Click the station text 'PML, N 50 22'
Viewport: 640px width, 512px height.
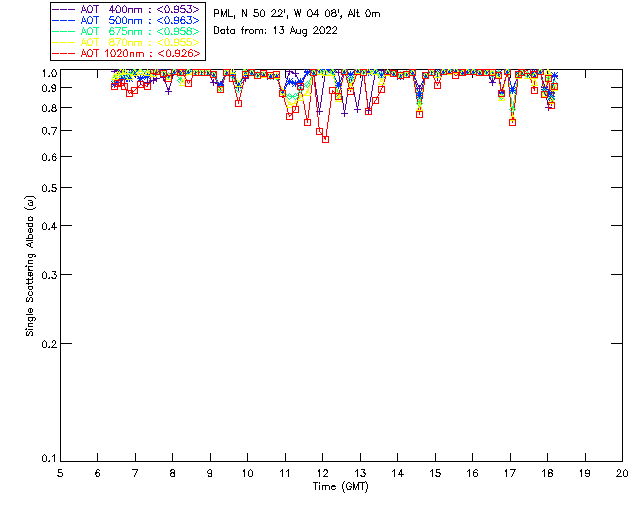point(249,14)
